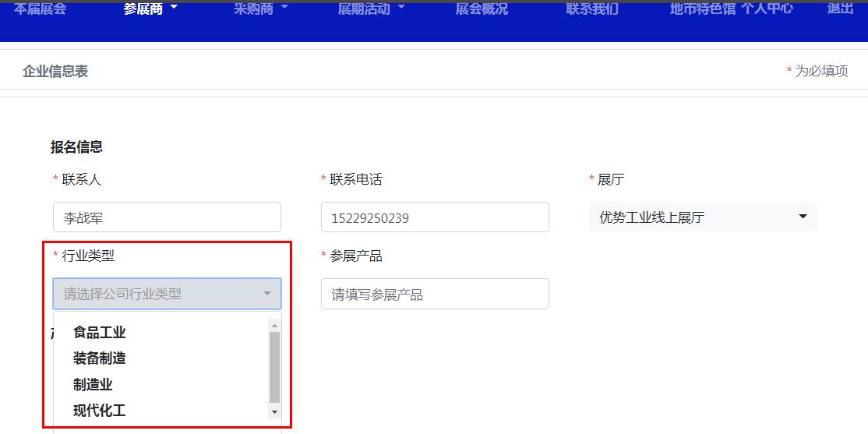Click the list scrollbar's up arrow
868x434 pixels.
coord(274,325)
